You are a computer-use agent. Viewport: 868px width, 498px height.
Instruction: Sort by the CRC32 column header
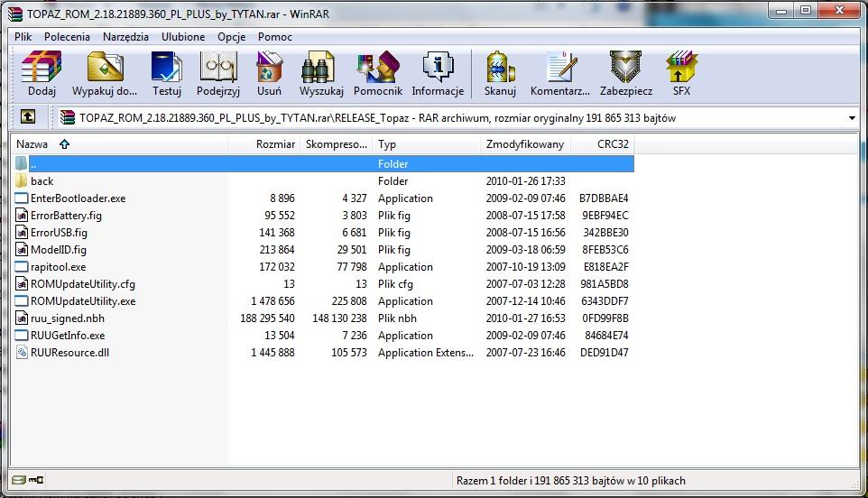(603, 144)
